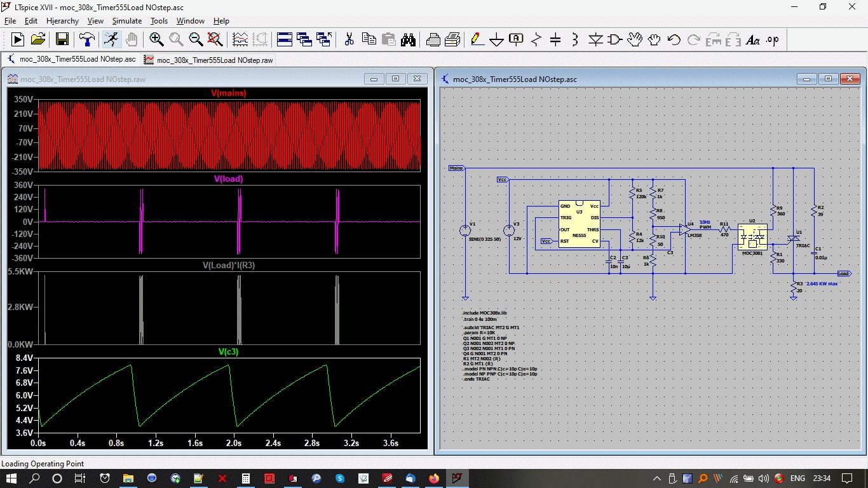This screenshot has height=488, width=868.
Task: Click the Zoom to fit icon
Action: (215, 39)
